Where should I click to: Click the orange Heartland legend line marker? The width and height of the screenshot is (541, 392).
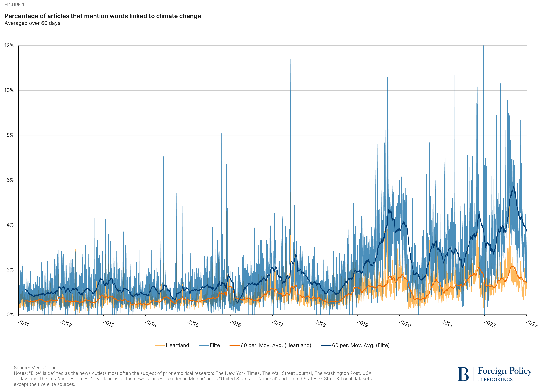click(x=160, y=346)
